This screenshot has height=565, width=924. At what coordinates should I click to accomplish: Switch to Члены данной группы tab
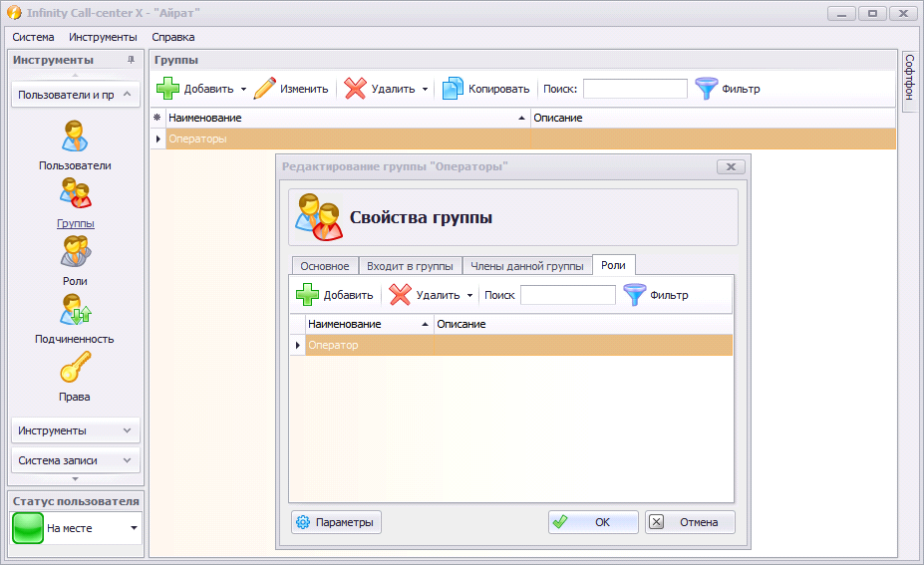coord(527,266)
